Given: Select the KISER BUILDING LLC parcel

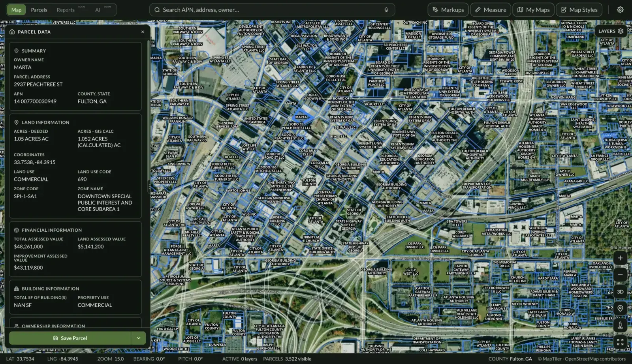Looking at the screenshot, I should click(277, 221).
